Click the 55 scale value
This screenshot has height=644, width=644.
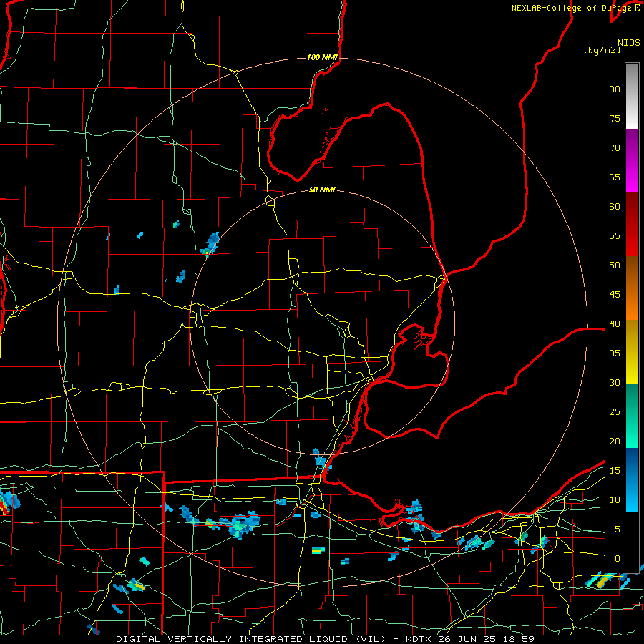pos(615,235)
